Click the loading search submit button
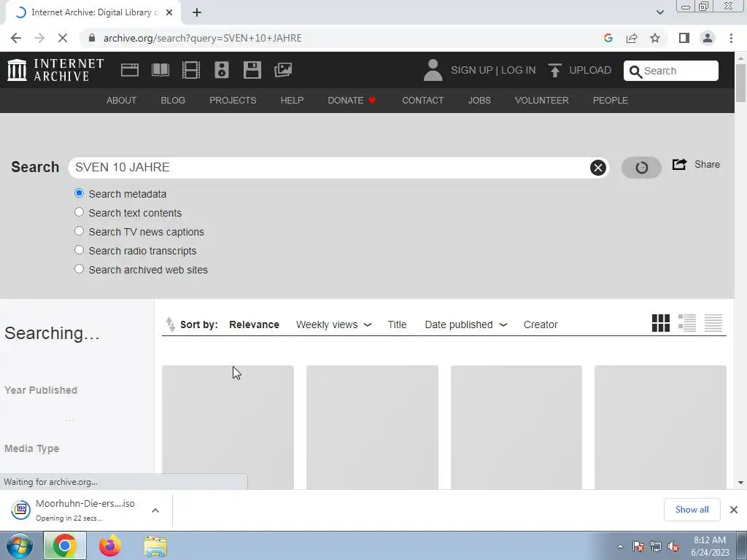747x560 pixels. (641, 168)
